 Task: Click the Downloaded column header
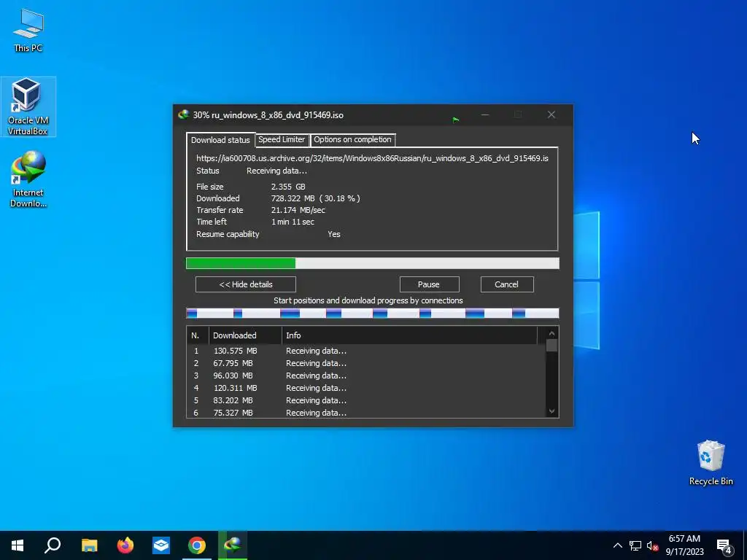tap(245, 335)
